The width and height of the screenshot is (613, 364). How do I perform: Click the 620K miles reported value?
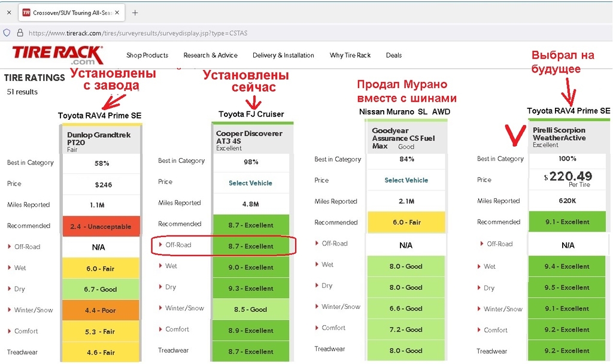click(568, 201)
